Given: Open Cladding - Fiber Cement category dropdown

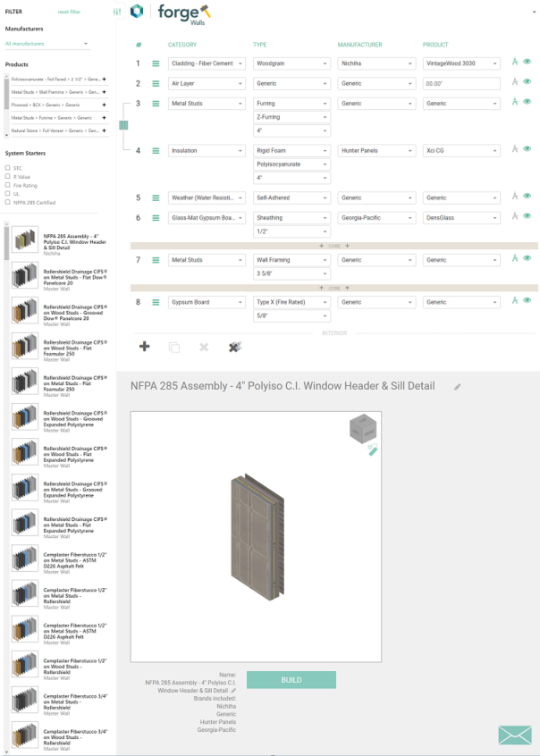Looking at the screenshot, I should pos(207,63).
